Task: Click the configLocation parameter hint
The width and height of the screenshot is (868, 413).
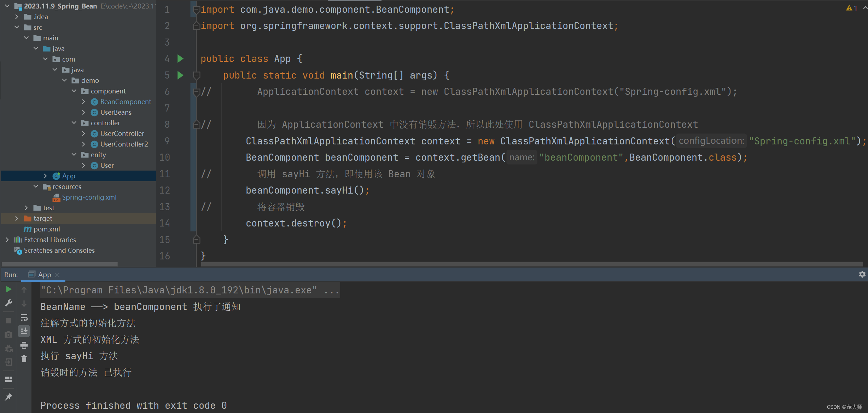Action: (x=711, y=141)
